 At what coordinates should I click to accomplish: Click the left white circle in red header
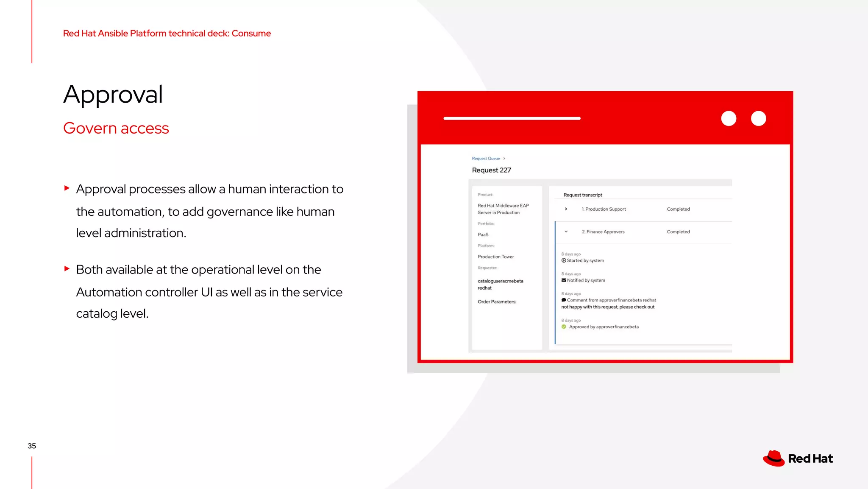729,118
